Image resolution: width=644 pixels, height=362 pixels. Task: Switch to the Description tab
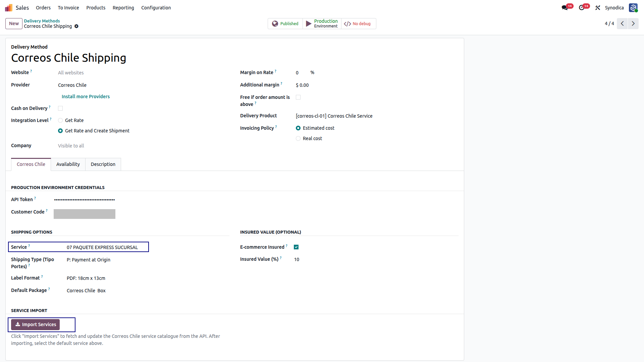[x=103, y=164]
